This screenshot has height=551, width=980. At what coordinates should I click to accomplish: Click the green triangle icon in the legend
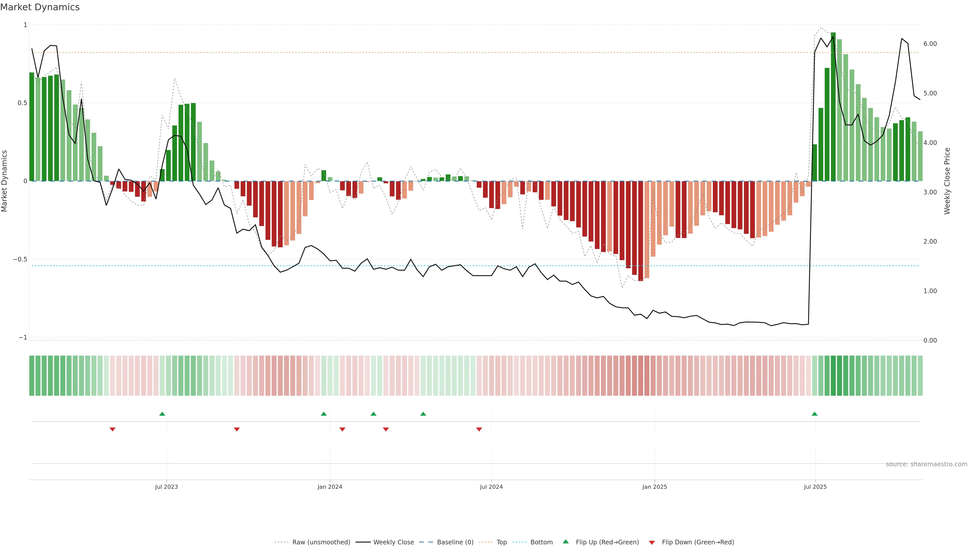566,542
